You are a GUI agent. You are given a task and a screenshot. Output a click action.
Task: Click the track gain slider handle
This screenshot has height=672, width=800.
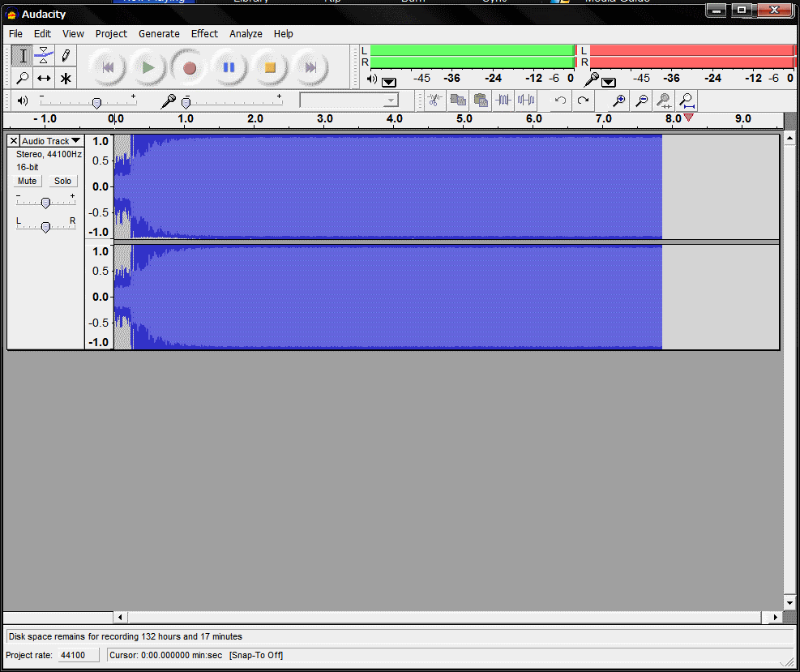tap(45, 203)
